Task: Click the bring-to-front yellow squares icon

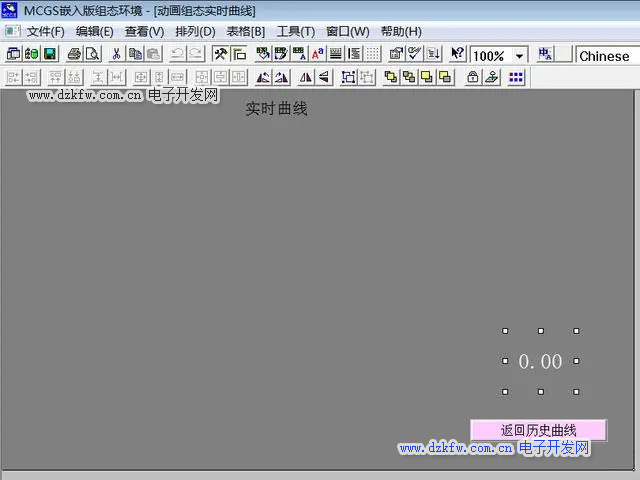Action: 391,77
